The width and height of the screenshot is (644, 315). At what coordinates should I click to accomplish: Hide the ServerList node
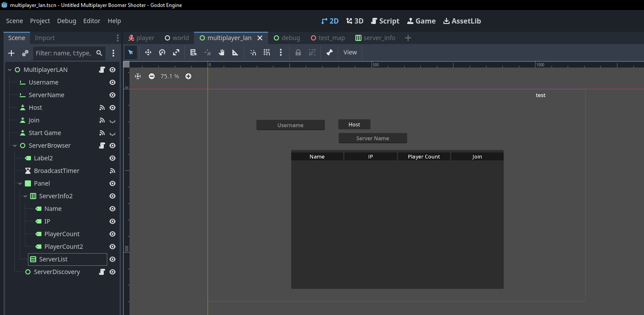[112, 259]
